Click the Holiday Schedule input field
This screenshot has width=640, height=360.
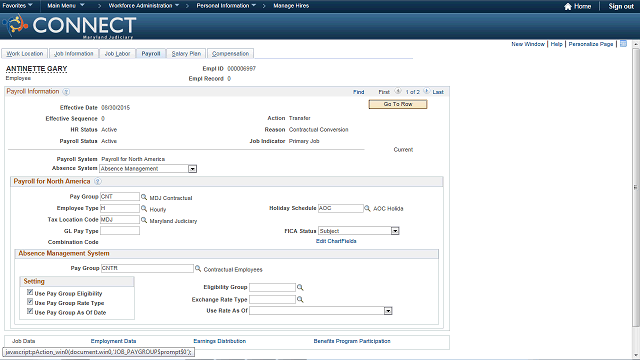pos(340,208)
